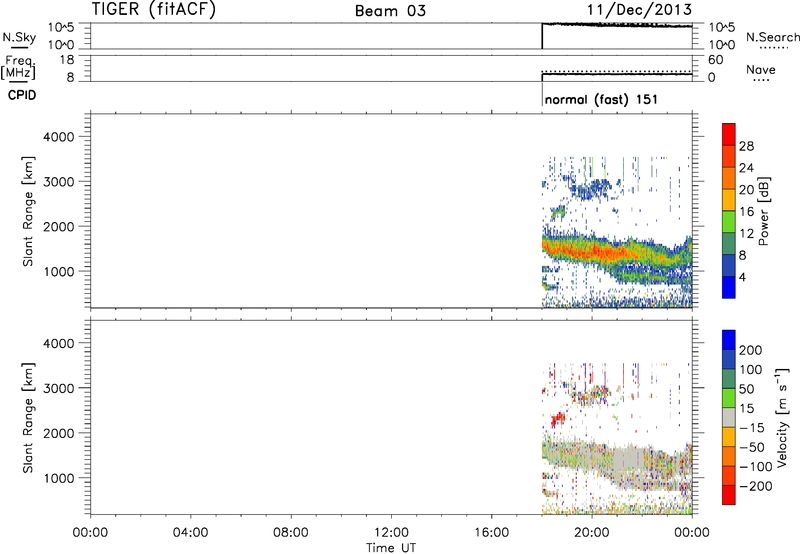The height and width of the screenshot is (554, 800).
Task: Click the 'Freq. [MHz]' axis label
Action: coord(18,67)
